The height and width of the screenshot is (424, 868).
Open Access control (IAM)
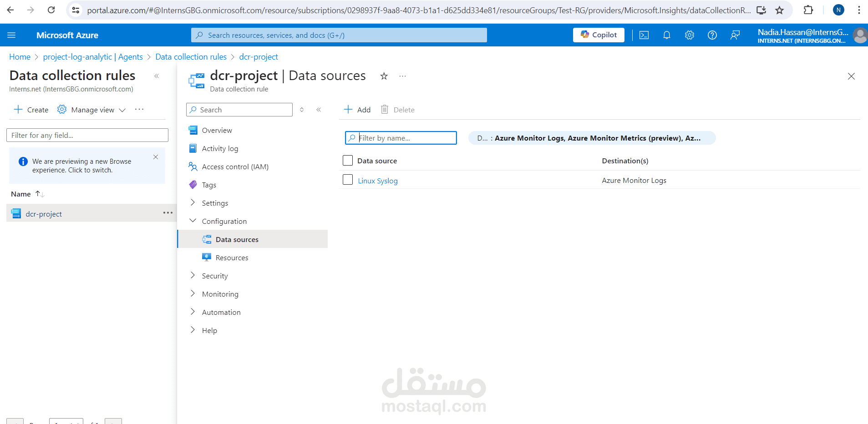click(235, 167)
